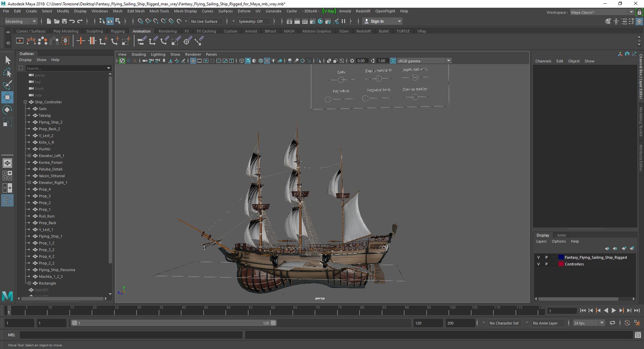
Task: Toggle smooth shade all in viewport
Action: [x=248, y=61]
